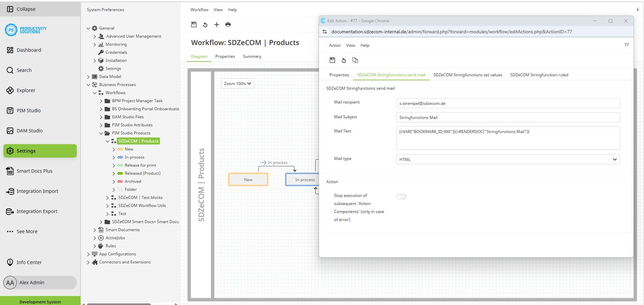
Task: Open the Info Center
Action: click(29, 262)
